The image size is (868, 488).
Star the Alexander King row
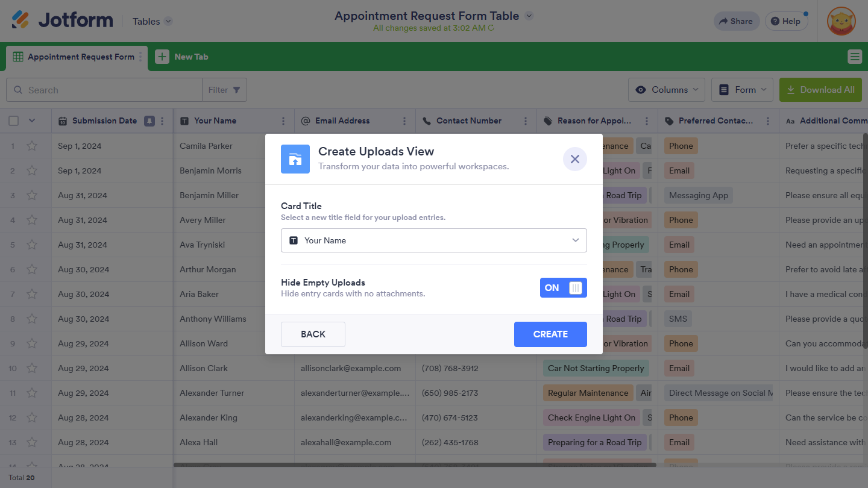32,418
